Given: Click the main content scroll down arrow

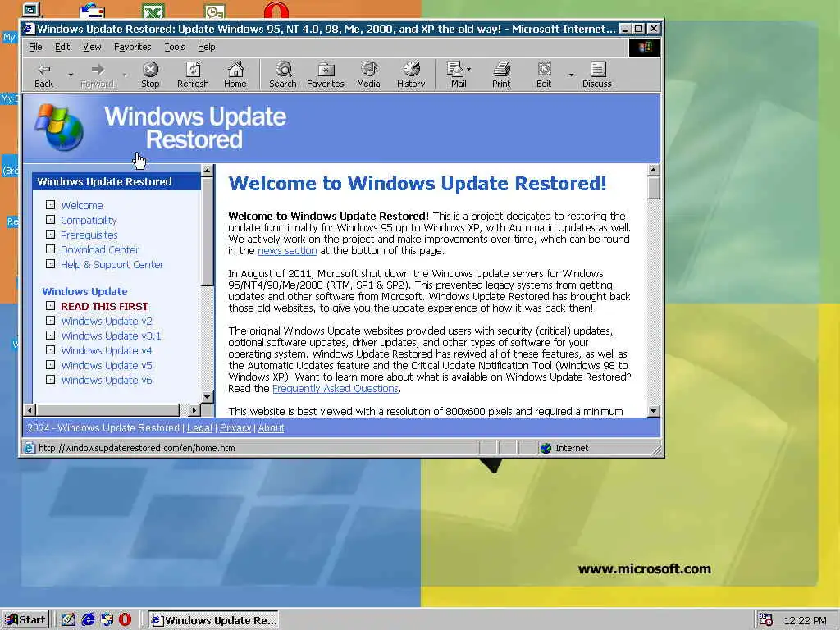Looking at the screenshot, I should pyautogui.click(x=653, y=412).
